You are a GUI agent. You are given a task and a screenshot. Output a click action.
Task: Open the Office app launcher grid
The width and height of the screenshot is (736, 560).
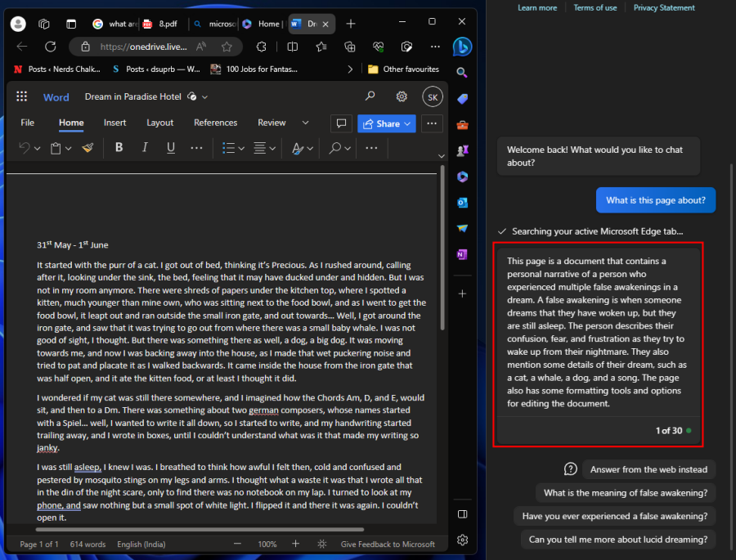click(22, 96)
